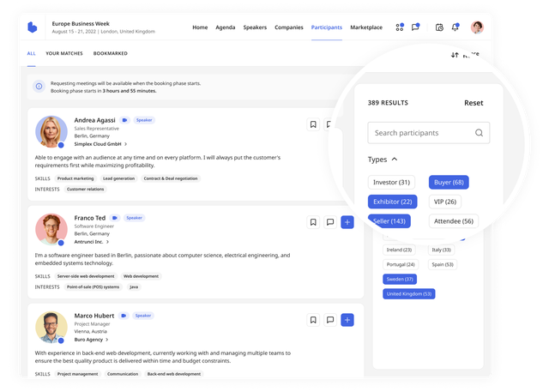Image resolution: width=549 pixels, height=392 pixels.
Task: Bookmark Andrea Agassi's profile
Action: coord(314,124)
